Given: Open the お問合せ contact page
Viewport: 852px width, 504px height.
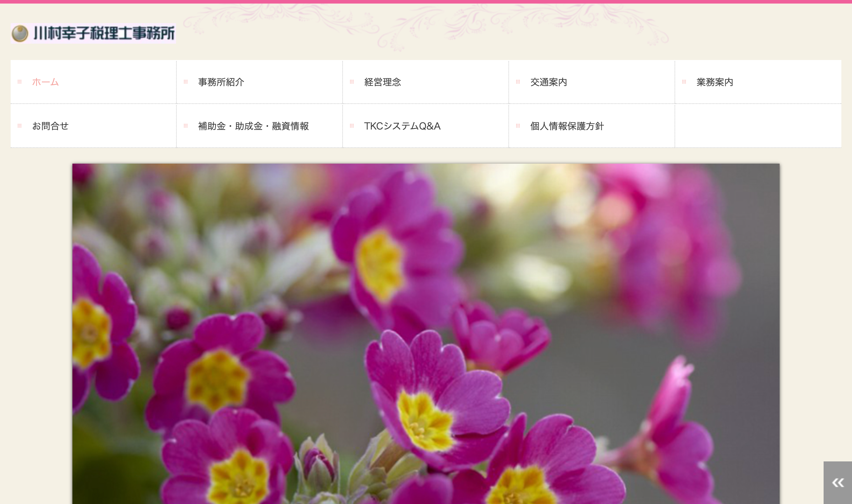Looking at the screenshot, I should pyautogui.click(x=50, y=126).
